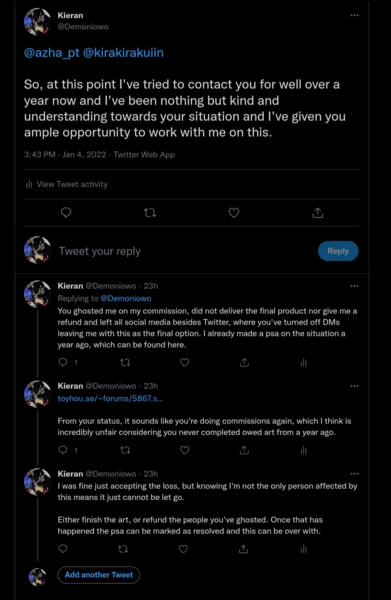Retweet the reply containing toyhou.se link
This screenshot has width=391, height=600.
pyautogui.click(x=125, y=450)
